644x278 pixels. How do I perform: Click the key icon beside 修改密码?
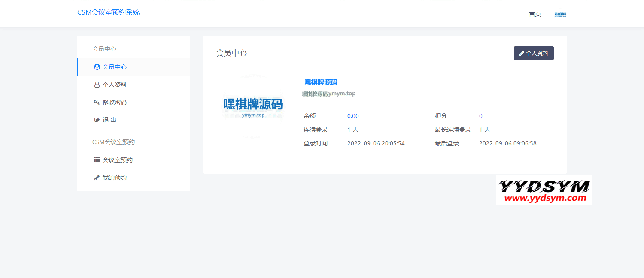pyautogui.click(x=97, y=102)
